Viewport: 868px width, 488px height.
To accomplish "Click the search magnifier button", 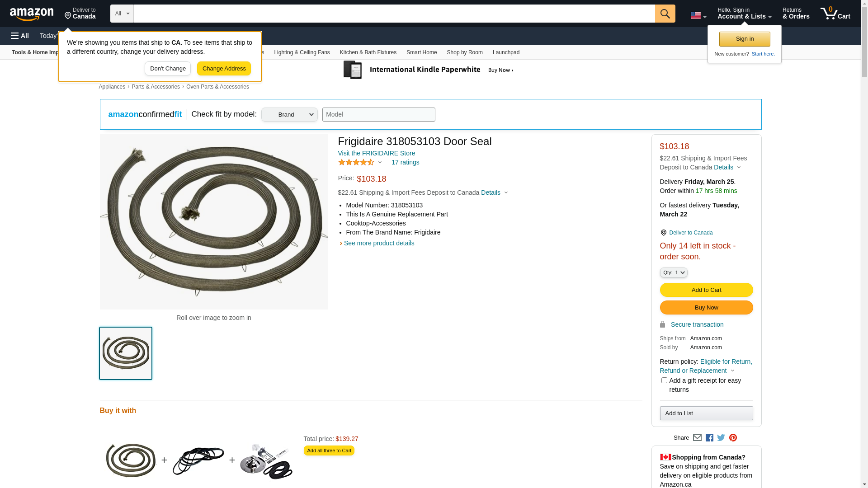I will [x=665, y=14].
